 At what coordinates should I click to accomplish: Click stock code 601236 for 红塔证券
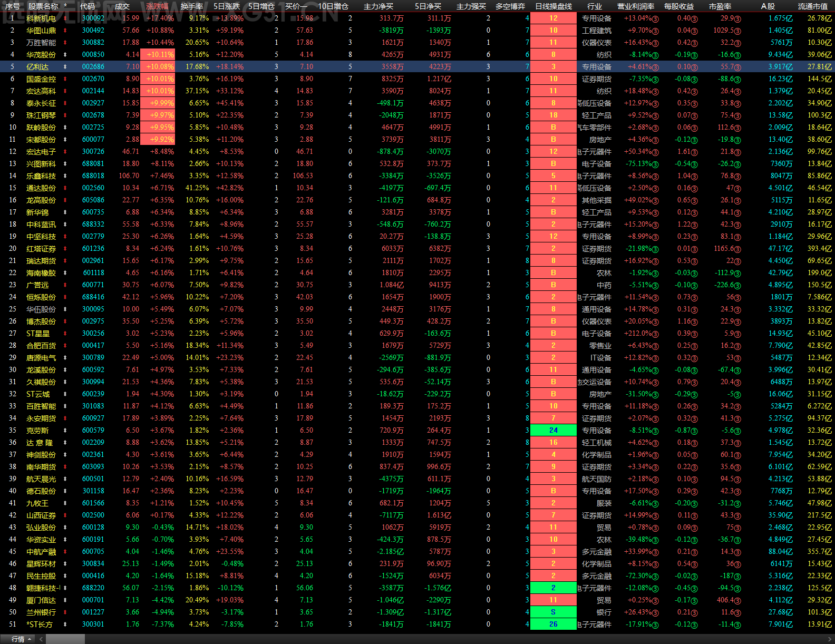point(93,249)
